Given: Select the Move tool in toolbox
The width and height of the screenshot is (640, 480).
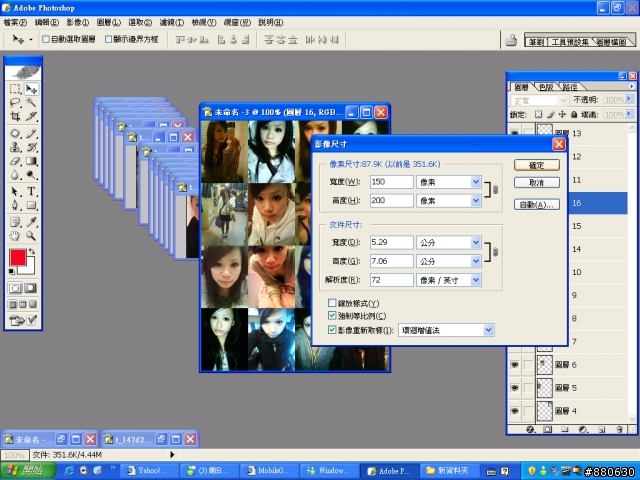Looking at the screenshot, I should click(x=31, y=89).
